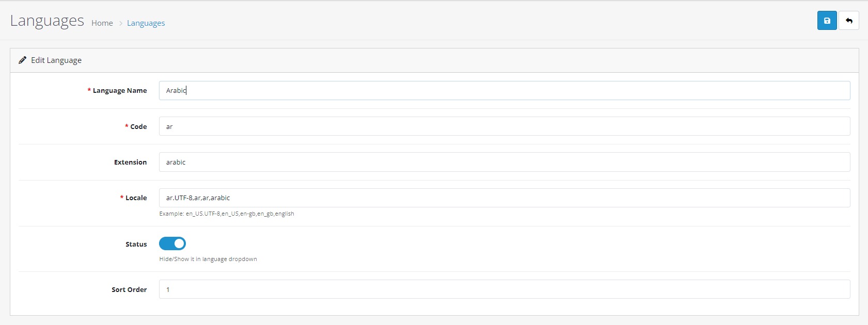Click the Sort Order label

[x=129, y=290]
